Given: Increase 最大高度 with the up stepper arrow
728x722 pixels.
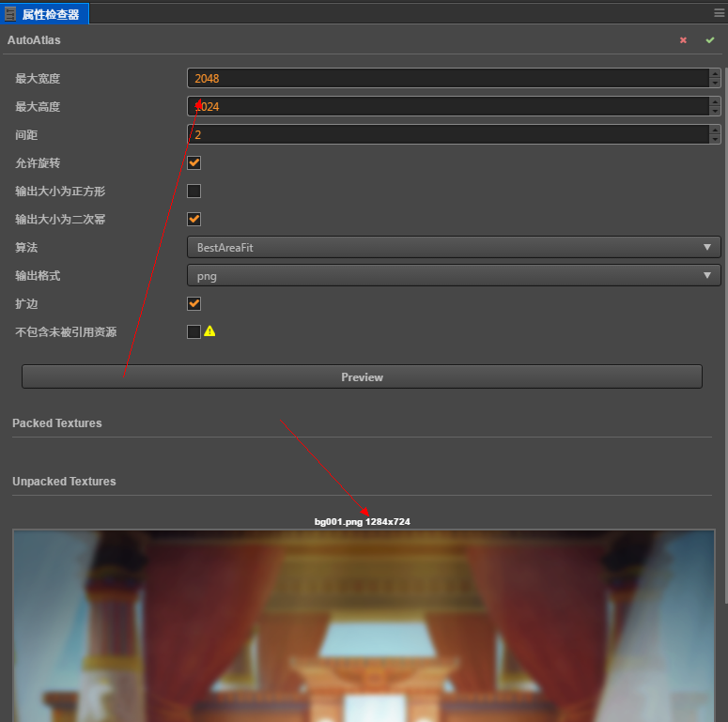Looking at the screenshot, I should pos(715,101).
